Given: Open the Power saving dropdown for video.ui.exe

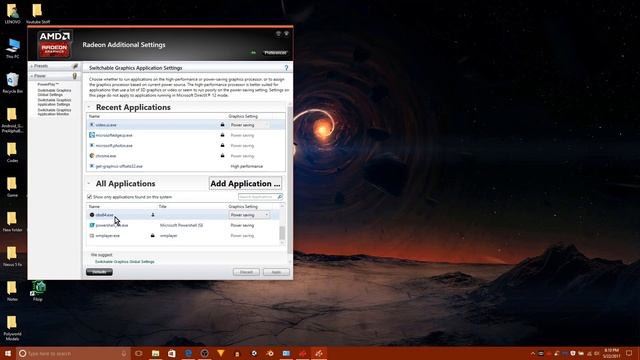Looking at the screenshot, I should coord(249,125).
